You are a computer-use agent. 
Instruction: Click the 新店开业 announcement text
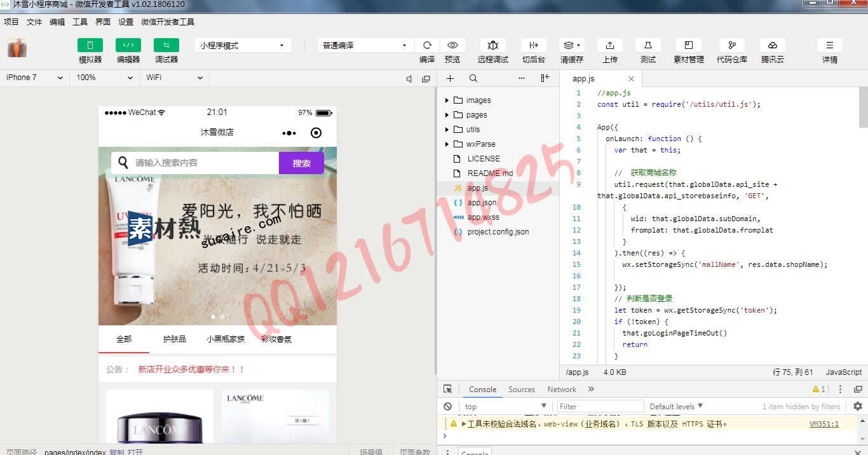tap(191, 369)
